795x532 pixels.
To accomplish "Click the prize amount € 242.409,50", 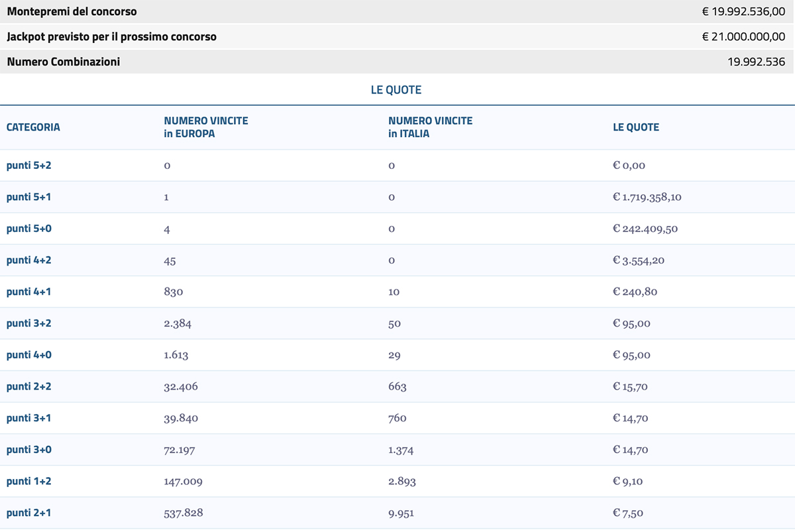I will click(x=645, y=229).
